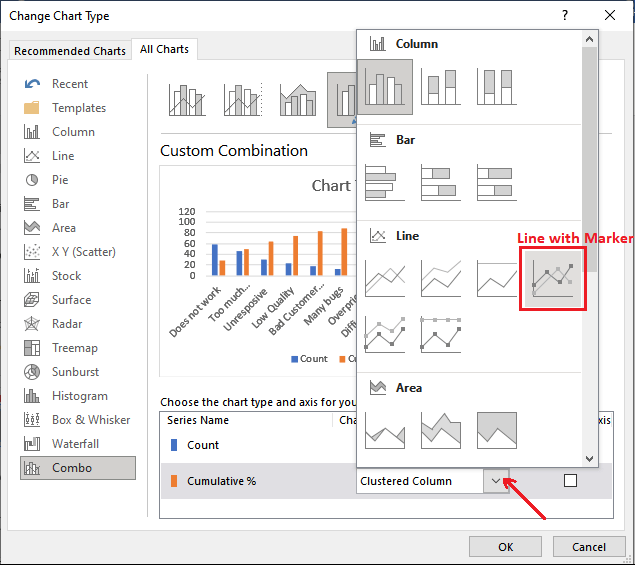
Task: Pick the 100% Stacked Line chart type
Action: point(496,279)
